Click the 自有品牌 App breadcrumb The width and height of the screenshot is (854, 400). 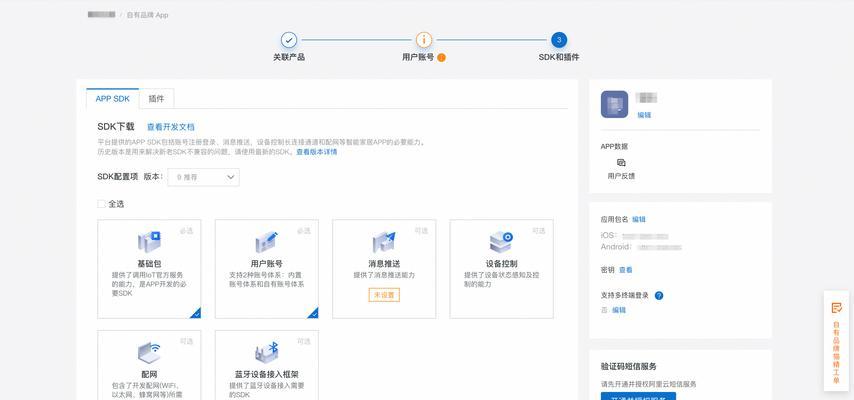click(x=148, y=15)
